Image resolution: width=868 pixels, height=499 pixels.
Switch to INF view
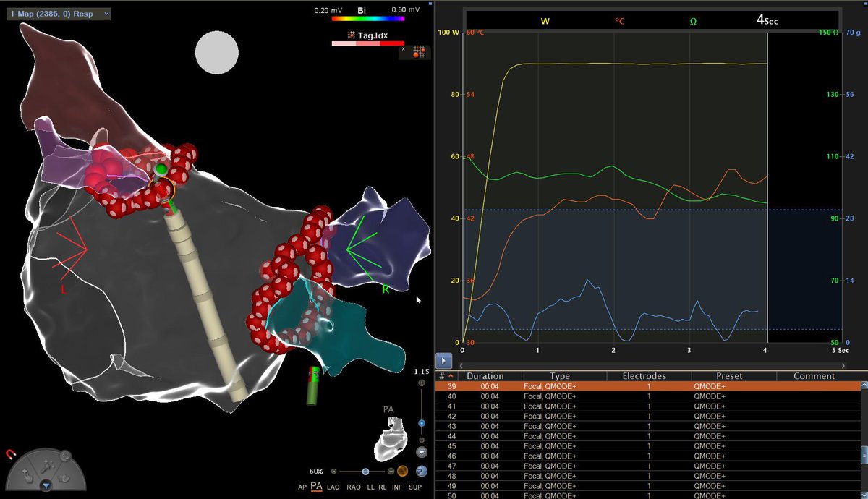tap(397, 487)
